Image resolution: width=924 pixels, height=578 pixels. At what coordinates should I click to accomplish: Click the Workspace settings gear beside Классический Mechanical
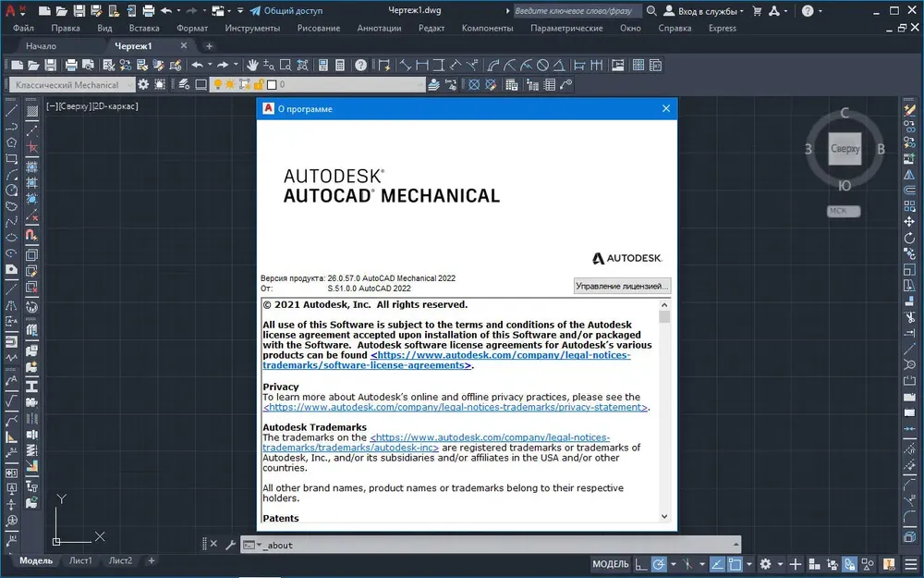(143, 84)
